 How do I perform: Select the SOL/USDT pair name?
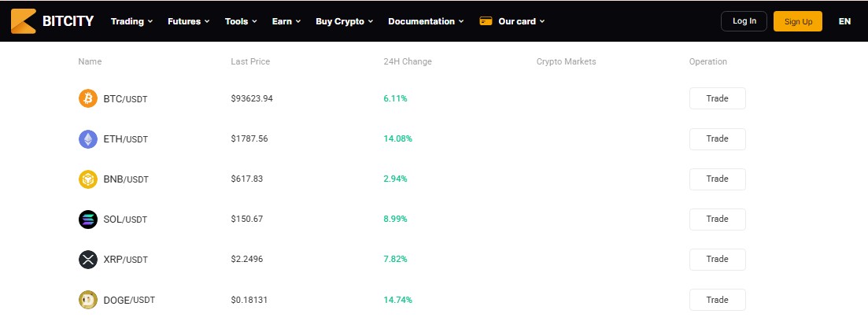click(x=126, y=220)
